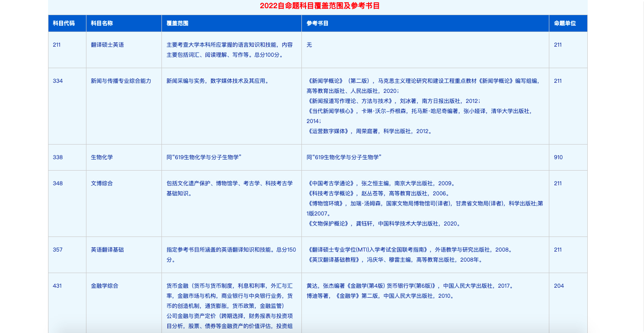The width and height of the screenshot is (644, 333).
Task: Click subject name 翻译硕士英语
Action: coord(107,45)
